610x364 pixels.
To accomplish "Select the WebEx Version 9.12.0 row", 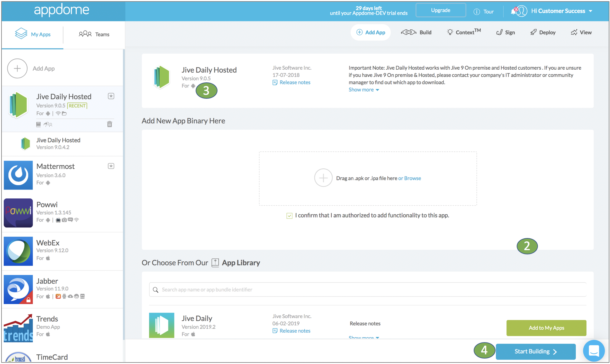I will tap(62, 251).
